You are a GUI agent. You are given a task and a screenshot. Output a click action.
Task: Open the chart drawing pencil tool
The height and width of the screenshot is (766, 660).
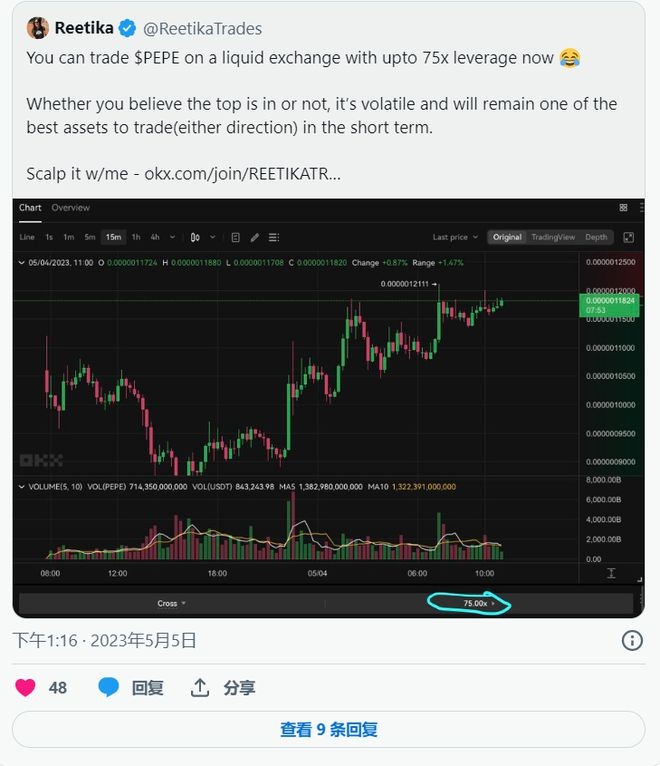[255, 237]
